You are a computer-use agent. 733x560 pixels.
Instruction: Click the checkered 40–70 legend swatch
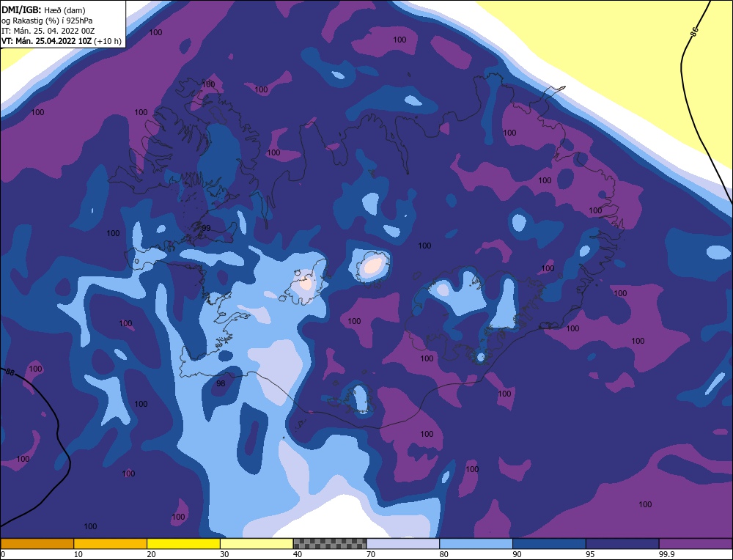(330, 544)
